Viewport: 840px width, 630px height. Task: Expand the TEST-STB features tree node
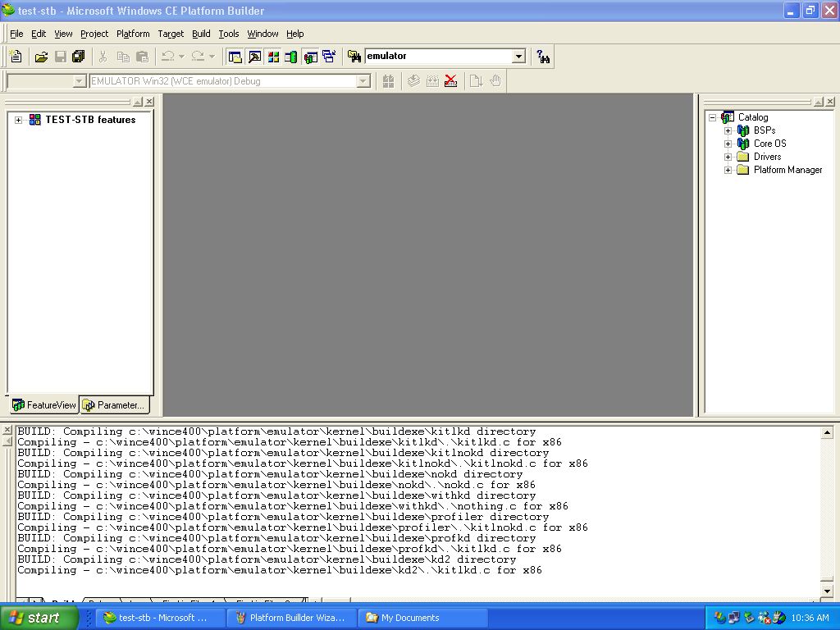click(18, 120)
